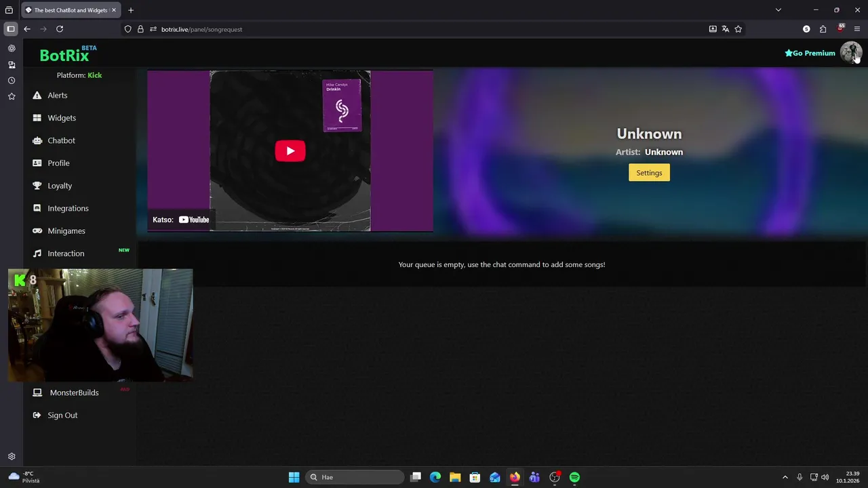Screen dimensions: 868x488
Task: Open song request Settings button
Action: pyautogui.click(x=649, y=173)
